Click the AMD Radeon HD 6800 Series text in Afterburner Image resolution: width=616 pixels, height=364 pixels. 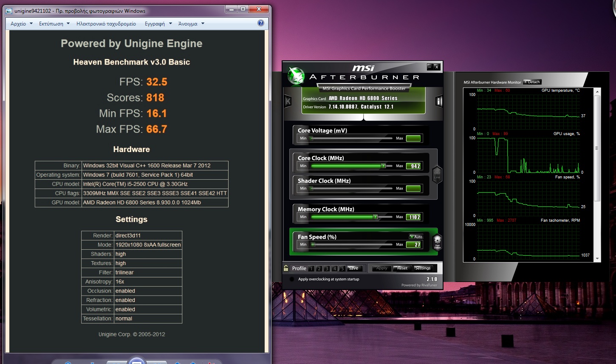click(x=363, y=98)
